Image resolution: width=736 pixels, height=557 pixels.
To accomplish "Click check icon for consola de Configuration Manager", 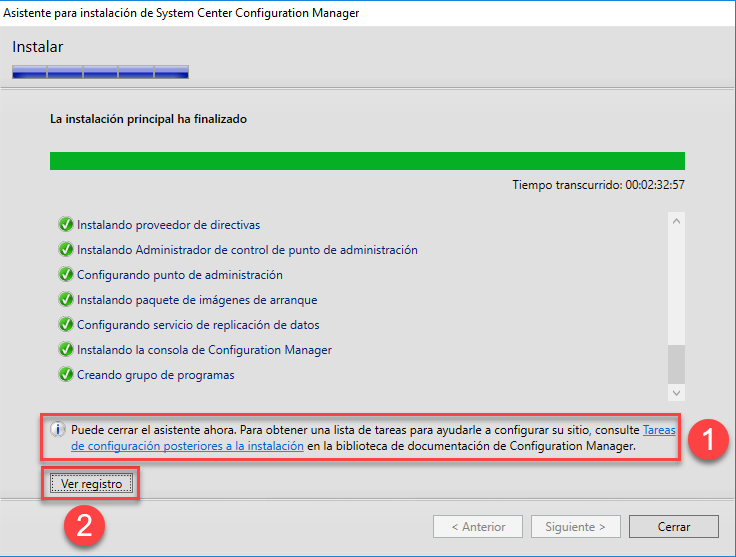I will 66,350.
